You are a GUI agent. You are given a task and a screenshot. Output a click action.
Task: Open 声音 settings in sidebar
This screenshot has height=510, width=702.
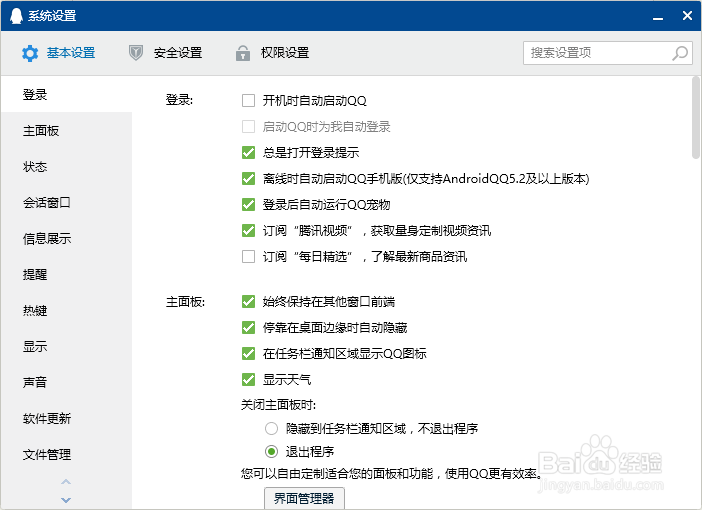tap(66, 382)
